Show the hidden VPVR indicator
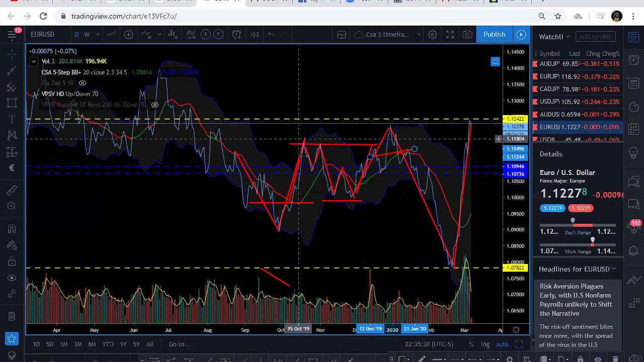Image resolution: width=644 pixels, height=362 pixels. point(155,105)
